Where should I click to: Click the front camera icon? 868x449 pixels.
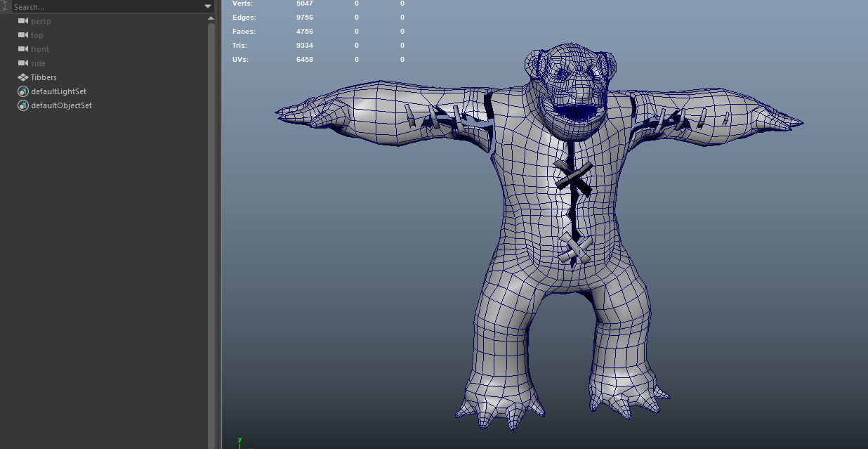(22, 49)
